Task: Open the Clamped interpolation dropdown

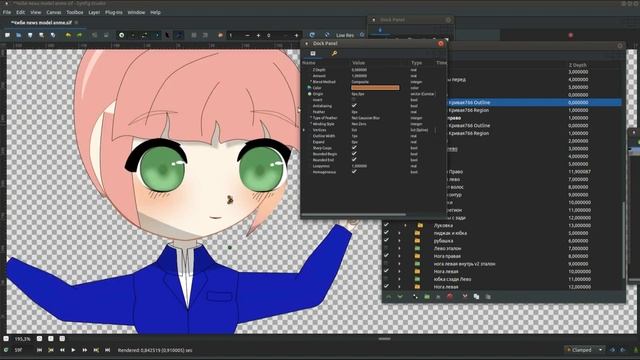Action: click(x=585, y=350)
